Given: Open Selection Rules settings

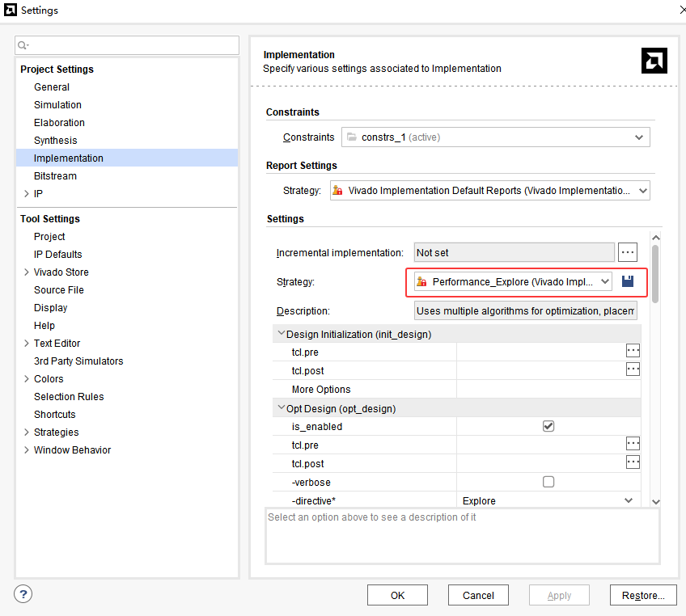Looking at the screenshot, I should [x=69, y=397].
